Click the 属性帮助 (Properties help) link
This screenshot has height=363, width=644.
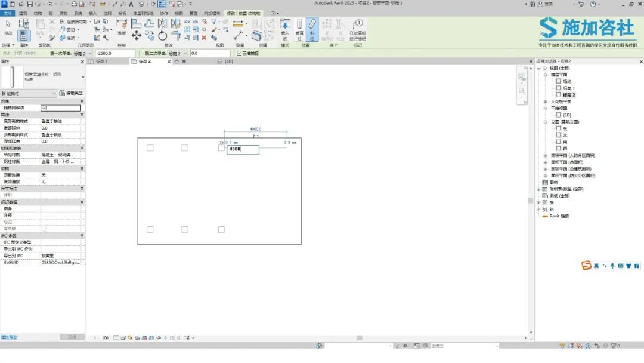coord(9,337)
